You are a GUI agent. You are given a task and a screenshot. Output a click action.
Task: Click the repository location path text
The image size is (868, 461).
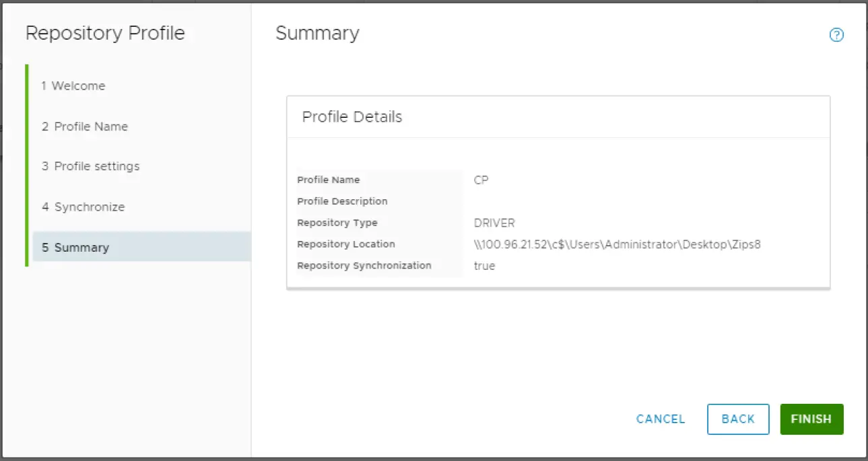617,244
